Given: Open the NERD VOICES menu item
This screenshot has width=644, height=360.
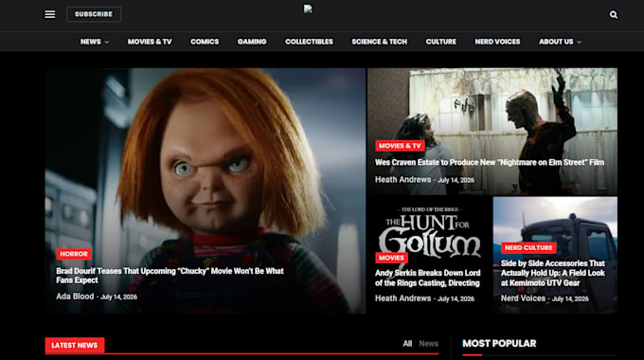Looking at the screenshot, I should click(497, 42).
